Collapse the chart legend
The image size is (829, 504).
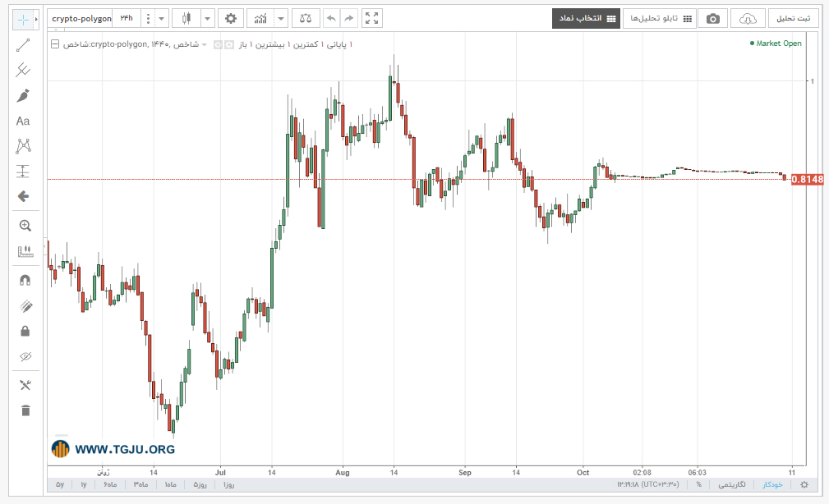click(55, 44)
